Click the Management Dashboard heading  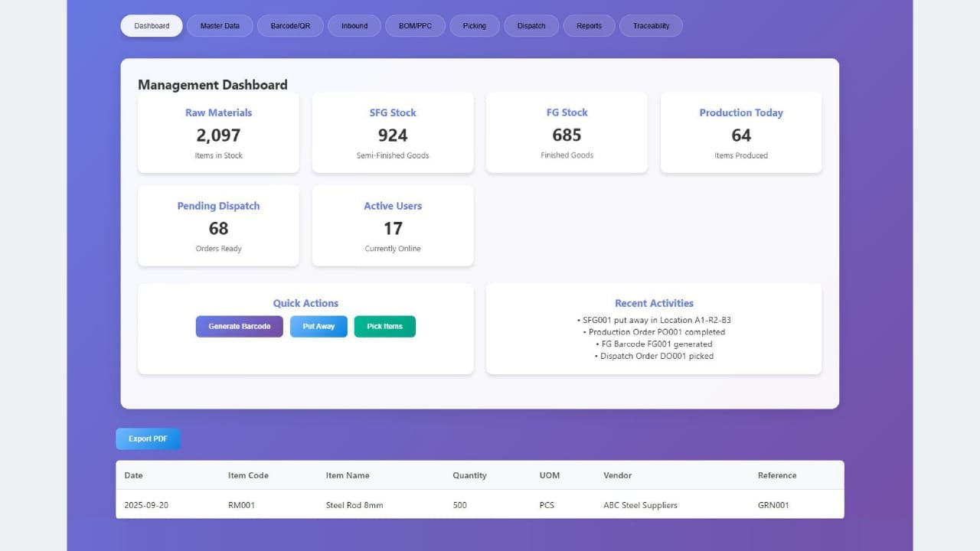coord(213,85)
